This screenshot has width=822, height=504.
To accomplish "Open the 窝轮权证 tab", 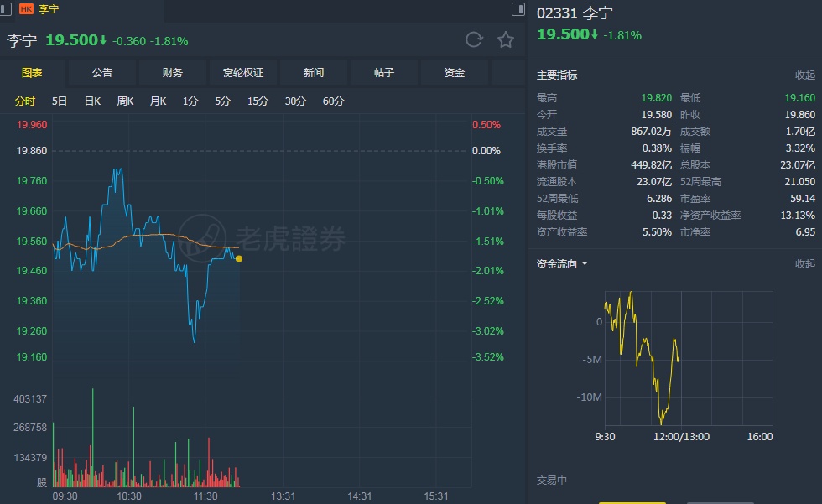I will 243,73.
